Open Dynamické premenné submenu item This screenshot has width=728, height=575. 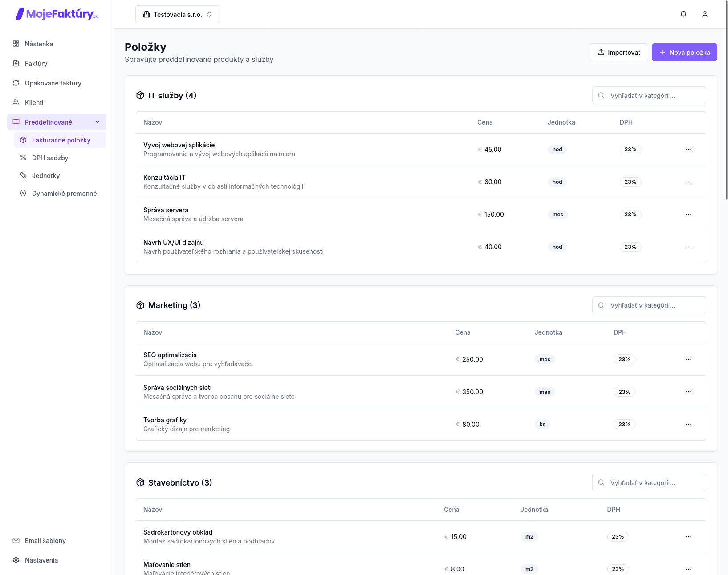(x=64, y=193)
